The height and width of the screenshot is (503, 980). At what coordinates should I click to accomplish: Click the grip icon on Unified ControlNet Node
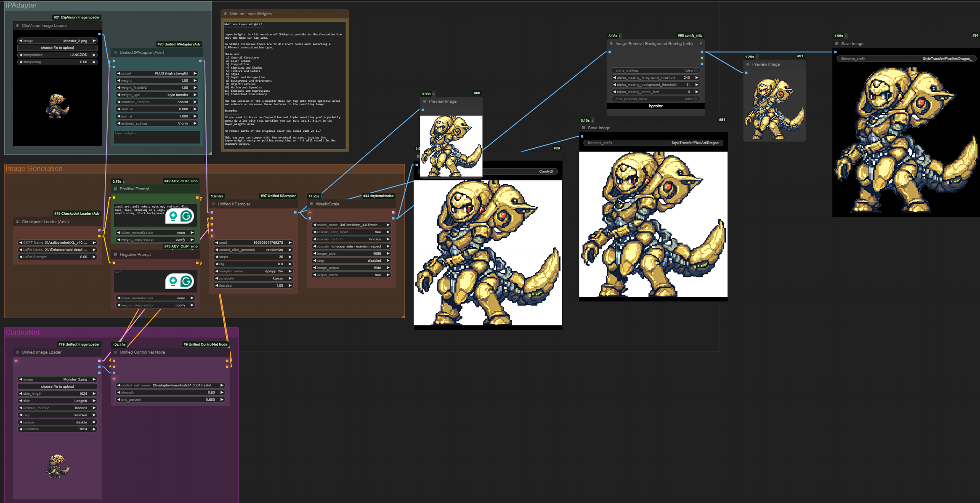click(x=115, y=352)
